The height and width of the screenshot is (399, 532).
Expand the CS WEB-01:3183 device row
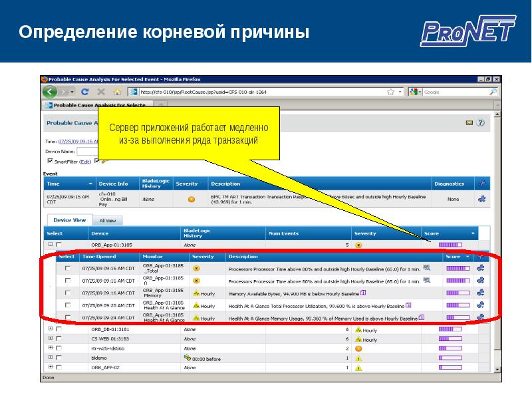click(50, 338)
